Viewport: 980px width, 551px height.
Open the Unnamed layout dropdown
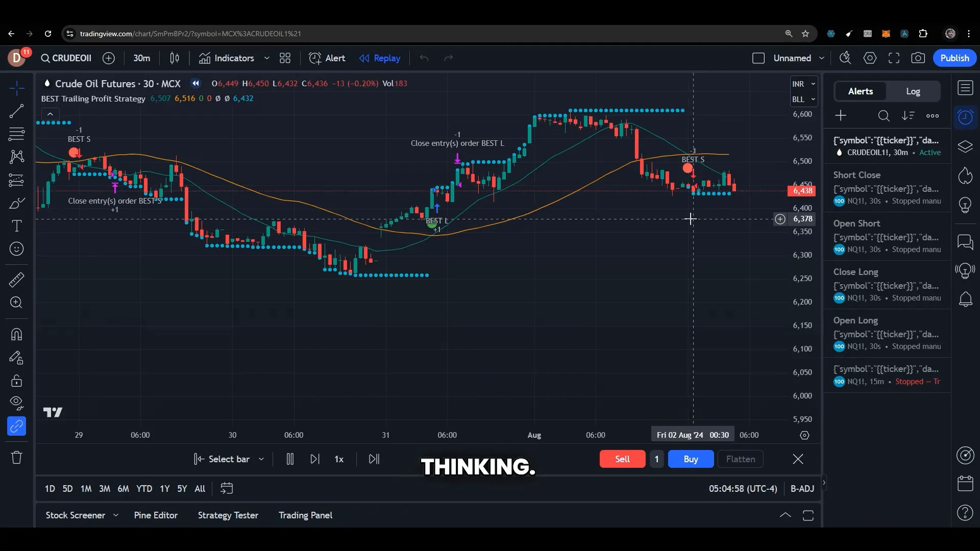(x=822, y=58)
